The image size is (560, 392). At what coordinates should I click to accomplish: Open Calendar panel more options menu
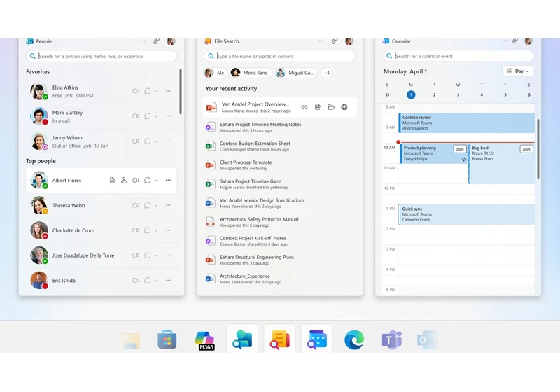505,41
